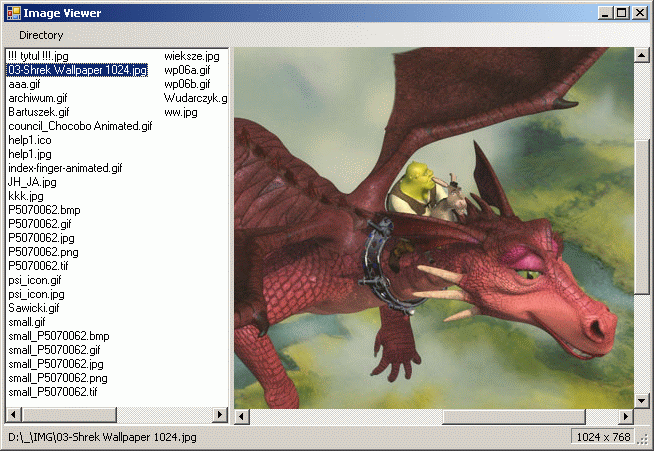Click the window resize grip
The width and height of the screenshot is (654, 451).
point(643,439)
